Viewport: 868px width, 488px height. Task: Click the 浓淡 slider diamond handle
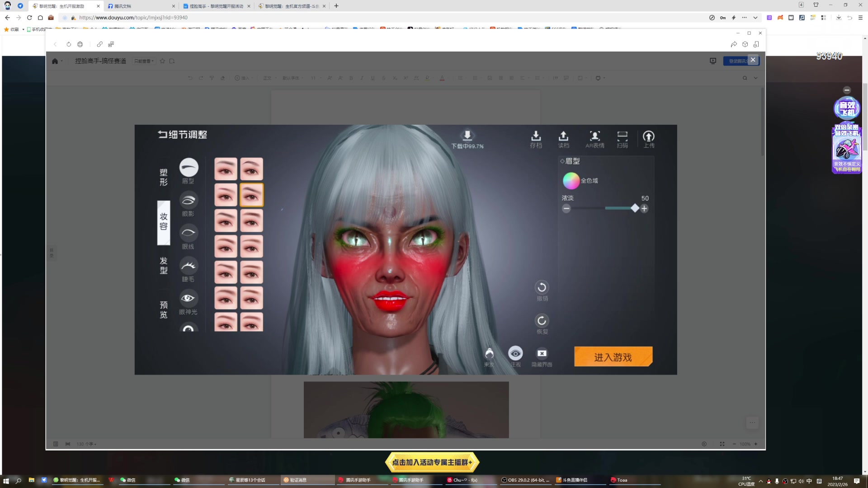tap(635, 208)
